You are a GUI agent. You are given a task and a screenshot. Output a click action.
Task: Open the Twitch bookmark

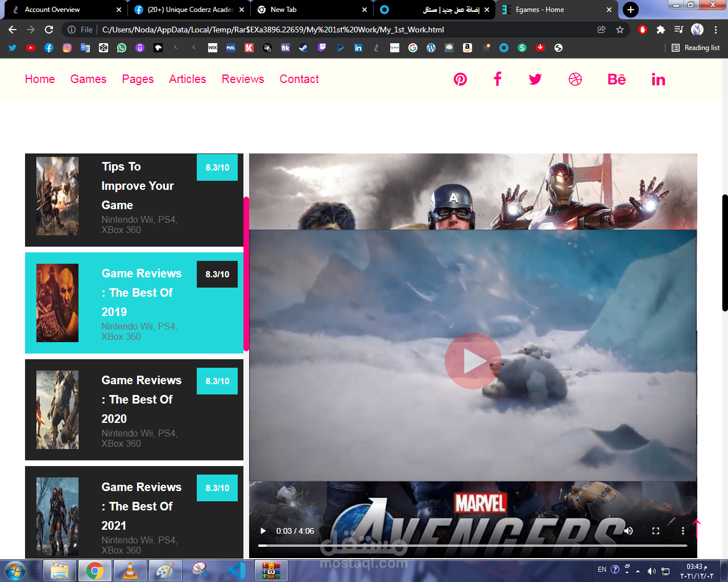322,48
